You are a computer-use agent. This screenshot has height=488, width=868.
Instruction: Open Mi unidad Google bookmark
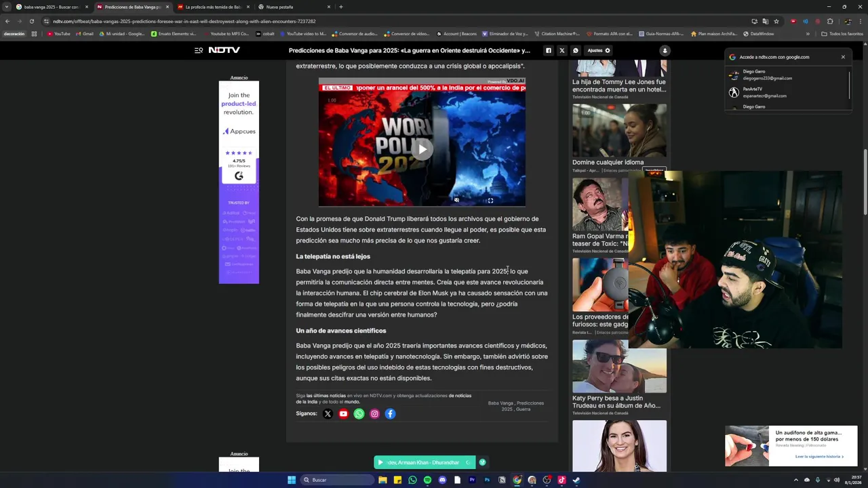pyautogui.click(x=122, y=34)
